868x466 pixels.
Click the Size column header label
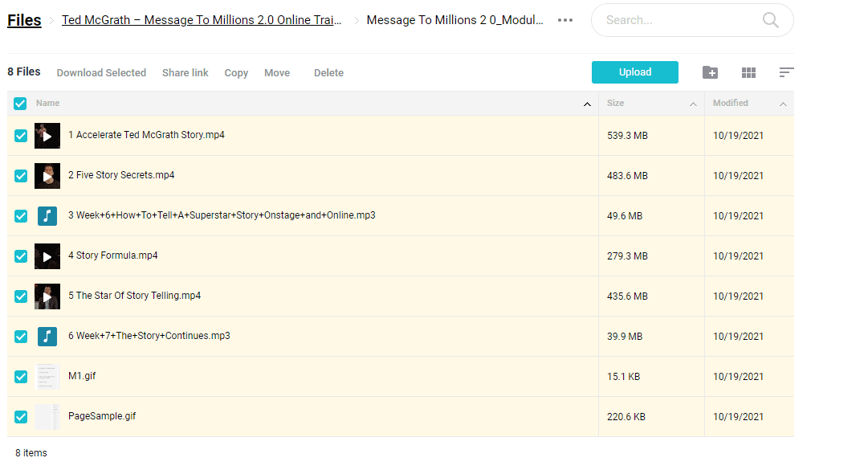[615, 103]
